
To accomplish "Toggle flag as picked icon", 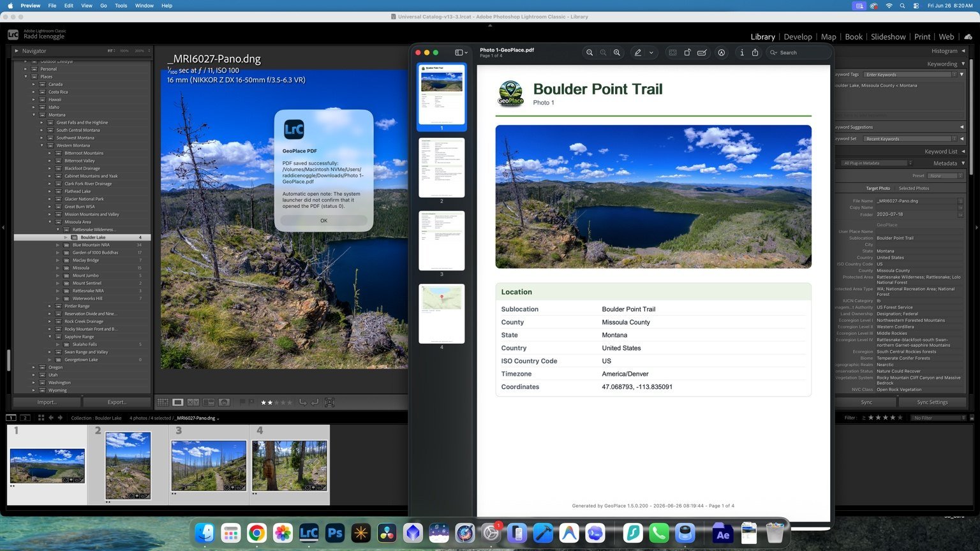I will pos(242,402).
